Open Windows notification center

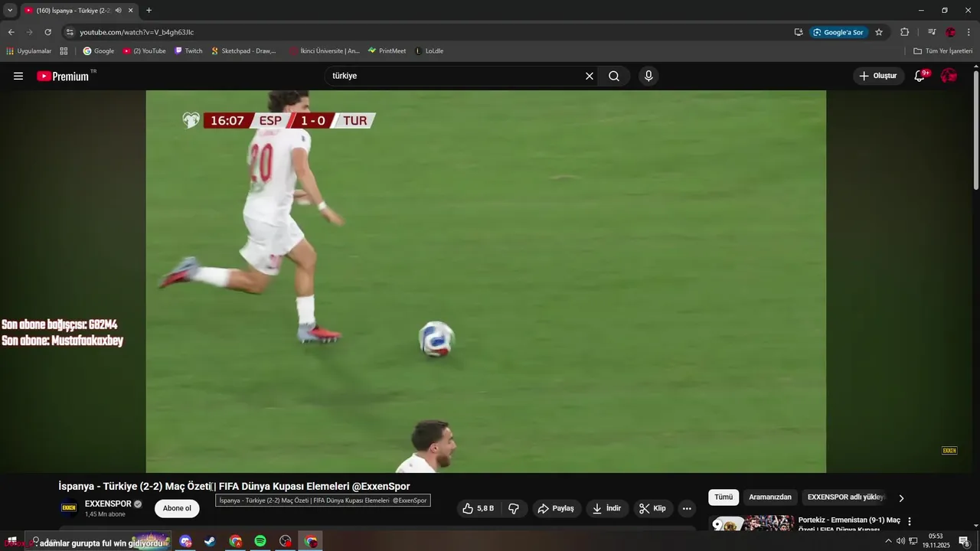964,541
